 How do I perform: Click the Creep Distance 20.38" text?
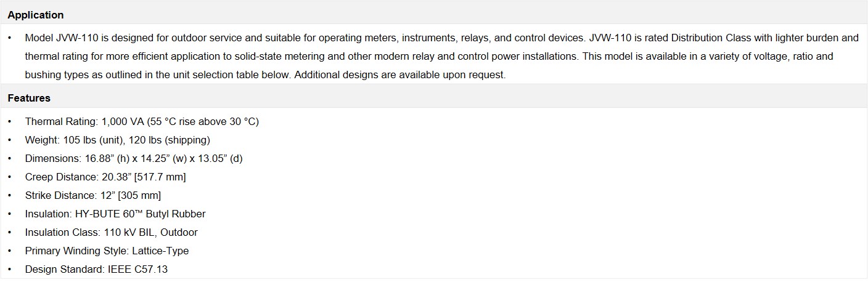105,177
